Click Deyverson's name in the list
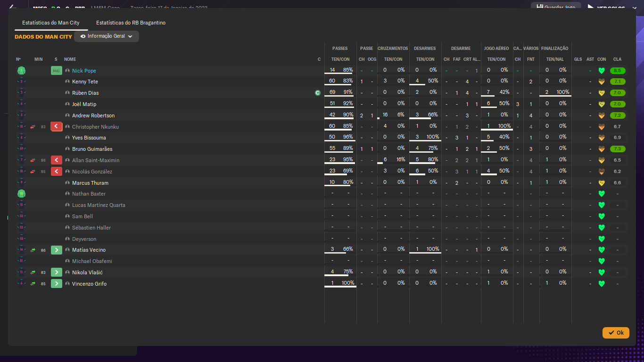 coord(84,239)
